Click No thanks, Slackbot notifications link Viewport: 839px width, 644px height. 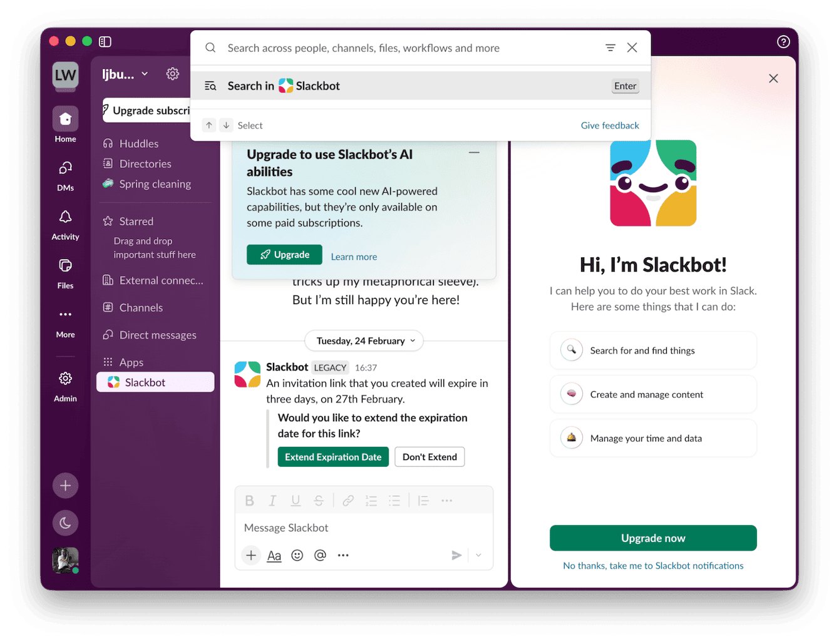[x=653, y=566]
